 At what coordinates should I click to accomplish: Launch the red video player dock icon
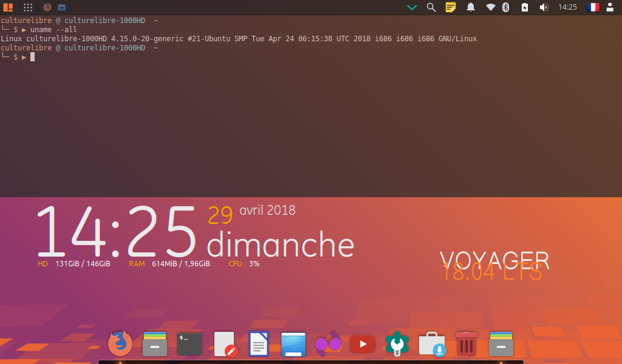(x=363, y=344)
